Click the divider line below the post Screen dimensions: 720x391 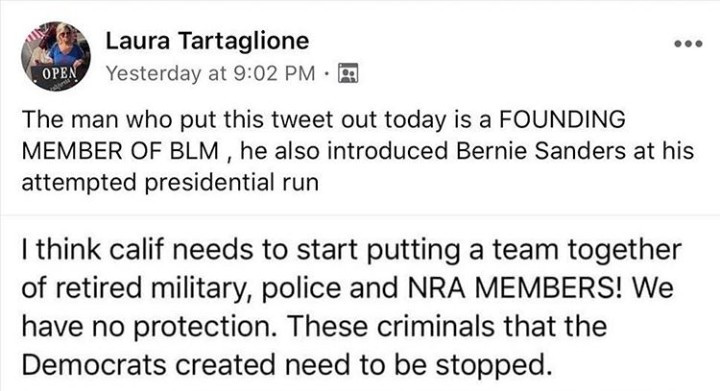click(360, 214)
